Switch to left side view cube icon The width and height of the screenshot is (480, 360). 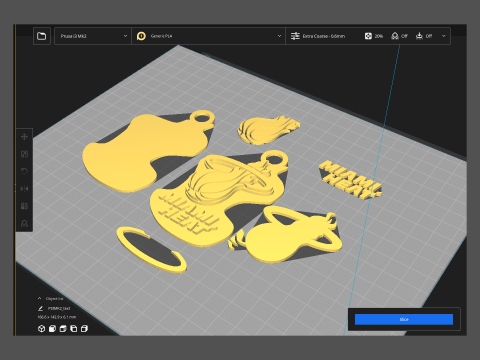click(74, 329)
